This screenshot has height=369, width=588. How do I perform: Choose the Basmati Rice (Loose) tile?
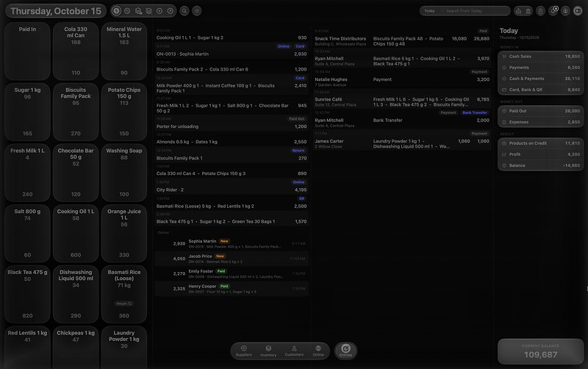(124, 294)
